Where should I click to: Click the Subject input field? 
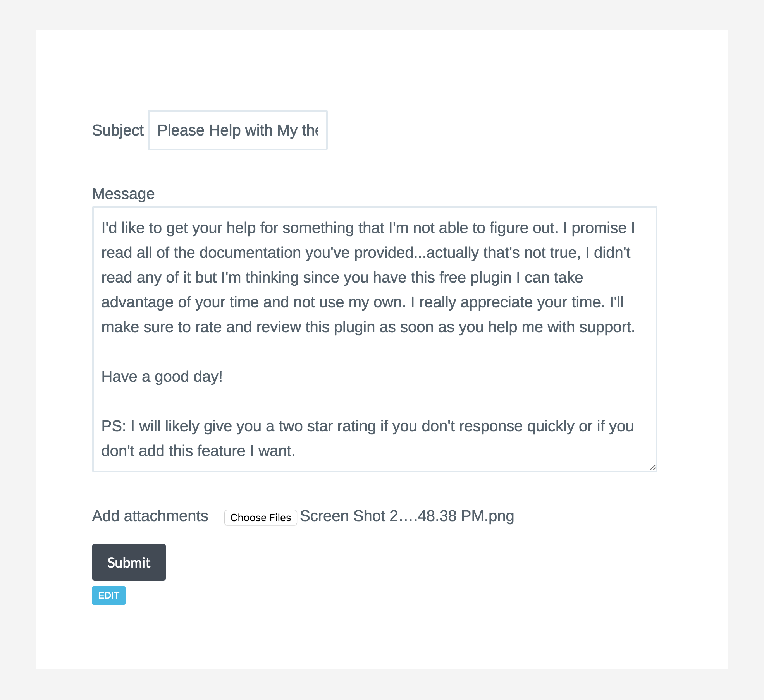pyautogui.click(x=237, y=130)
